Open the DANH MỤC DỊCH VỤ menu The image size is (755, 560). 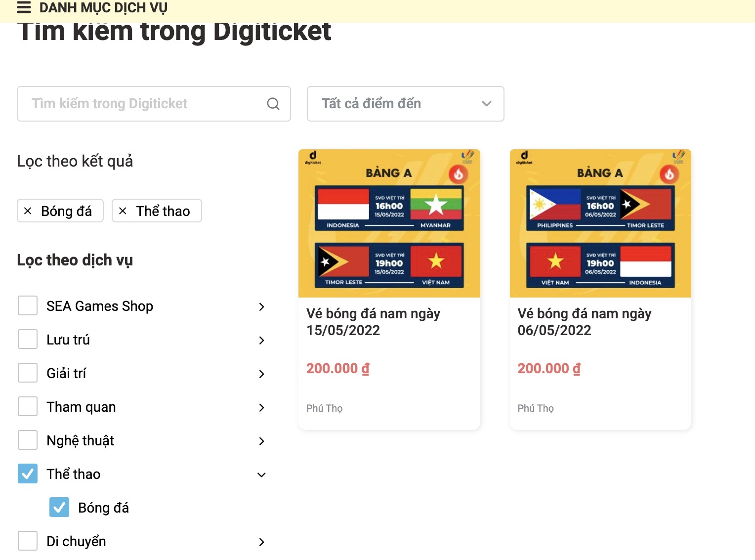coord(103,7)
